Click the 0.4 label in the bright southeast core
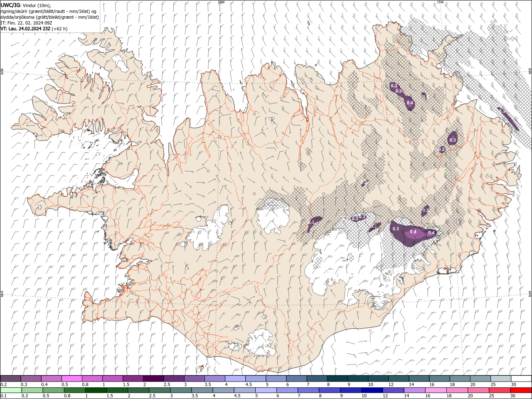The height and width of the screenshot is (399, 532). tap(413, 232)
